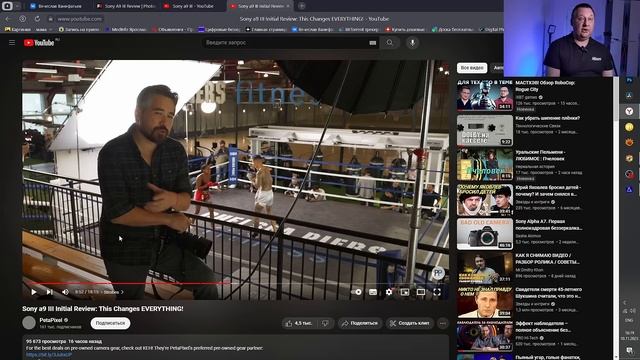Viewport: 640px width, 360px height.
Task: Open the PetaPixel channel avatar
Action: click(x=29, y=323)
